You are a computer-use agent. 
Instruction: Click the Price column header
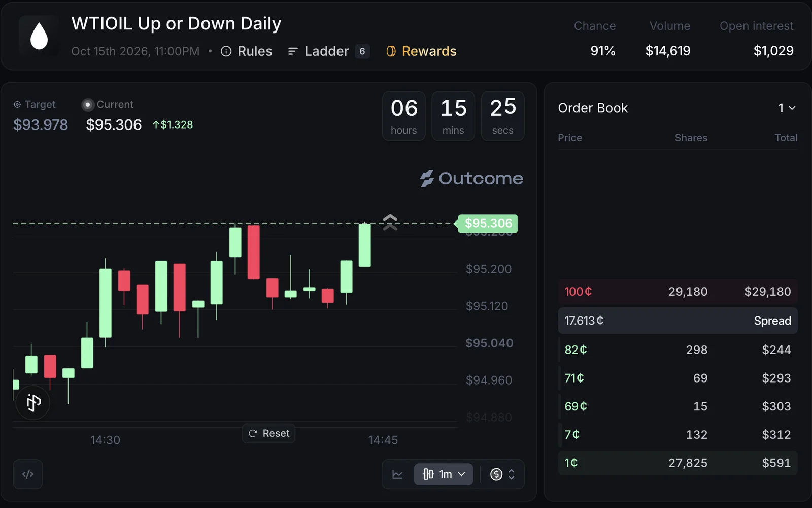[570, 138]
